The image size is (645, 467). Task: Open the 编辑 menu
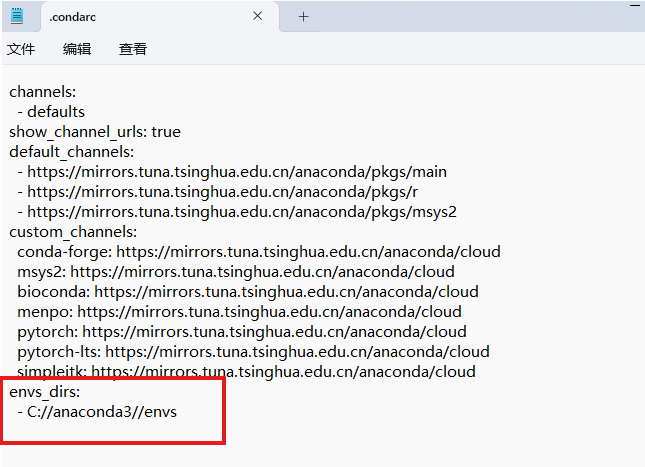(x=77, y=49)
